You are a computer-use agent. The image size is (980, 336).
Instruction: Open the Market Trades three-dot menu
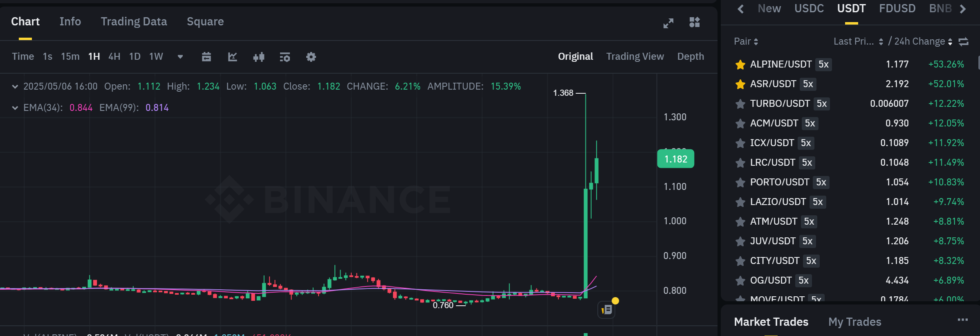(963, 320)
